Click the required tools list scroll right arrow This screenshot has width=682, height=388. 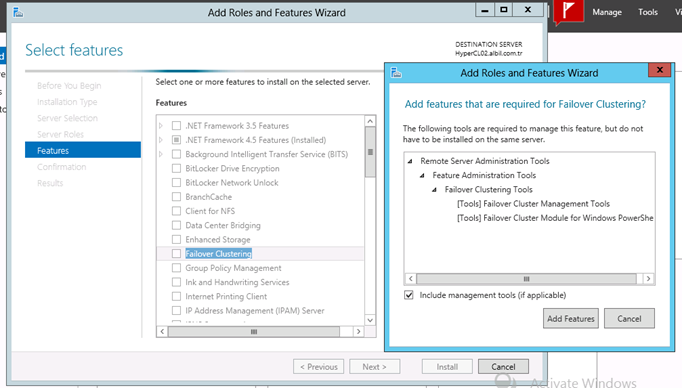coord(649,278)
